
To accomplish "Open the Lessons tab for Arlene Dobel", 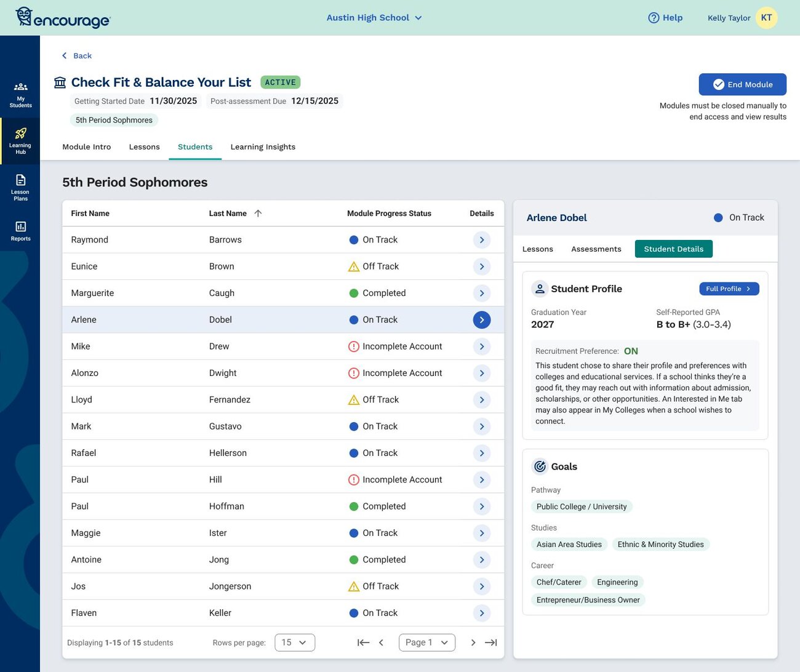I will (537, 249).
